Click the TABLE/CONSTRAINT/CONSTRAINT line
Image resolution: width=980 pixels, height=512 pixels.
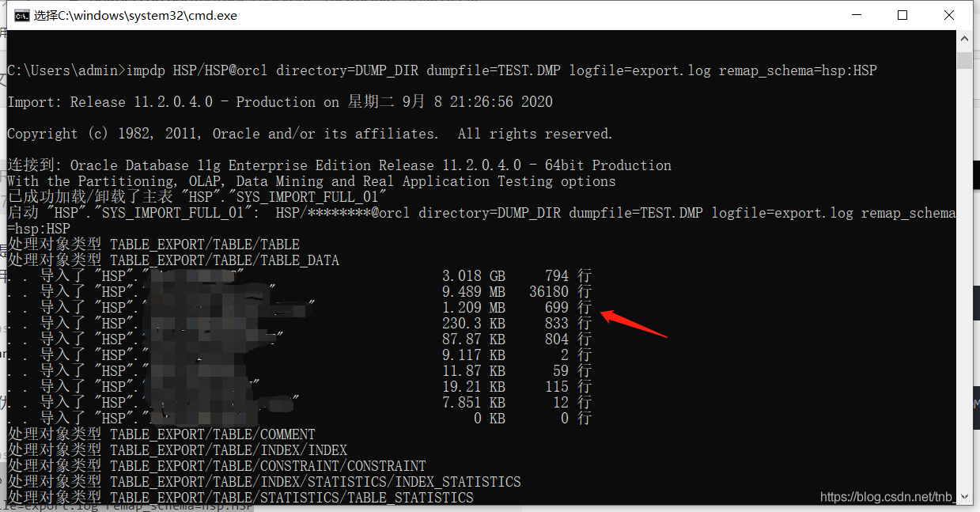[x=217, y=466]
